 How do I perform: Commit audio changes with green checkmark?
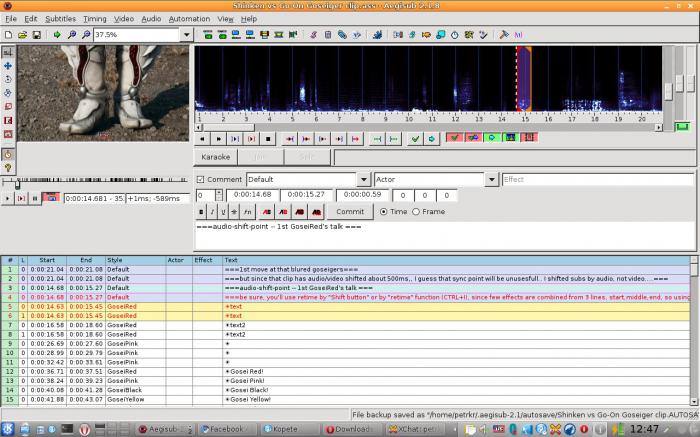415,139
